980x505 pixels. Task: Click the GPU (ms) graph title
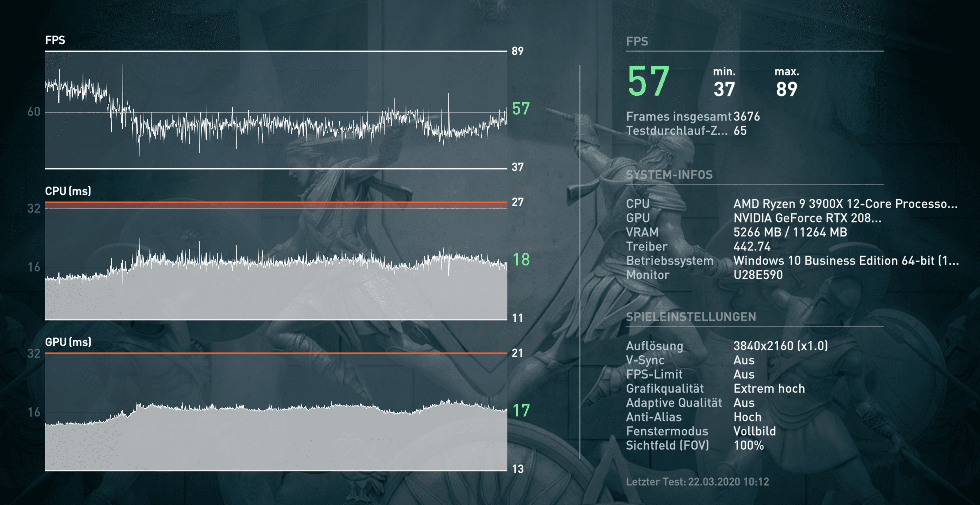pyautogui.click(x=68, y=342)
